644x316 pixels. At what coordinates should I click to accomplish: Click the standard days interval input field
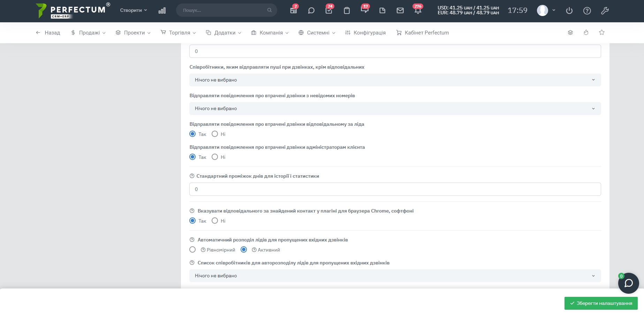(x=395, y=189)
